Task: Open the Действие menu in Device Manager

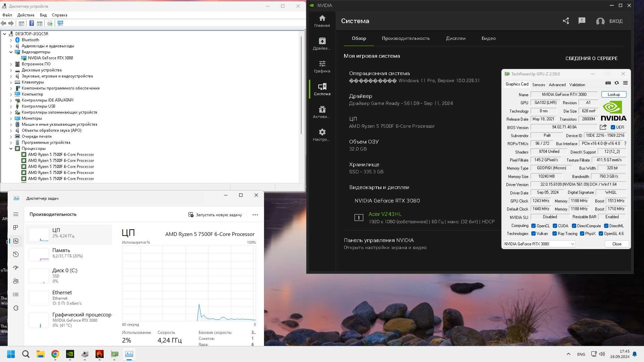Action: click(26, 15)
